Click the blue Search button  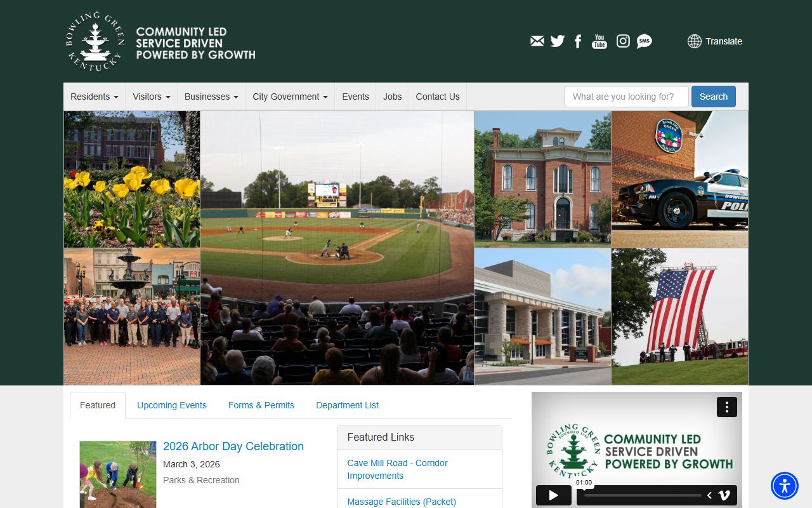tap(714, 97)
